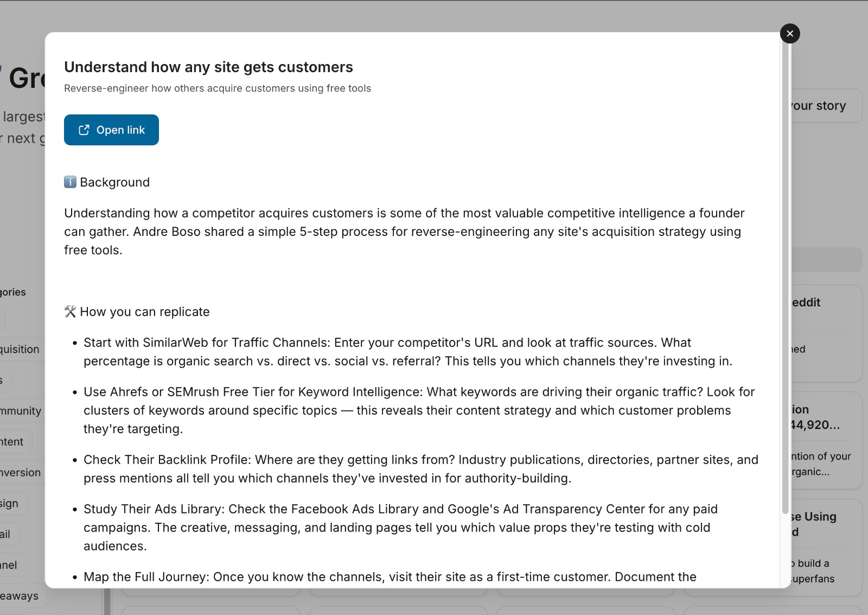Click the Open link button
Screen dimensions: 868x615
[111, 130]
